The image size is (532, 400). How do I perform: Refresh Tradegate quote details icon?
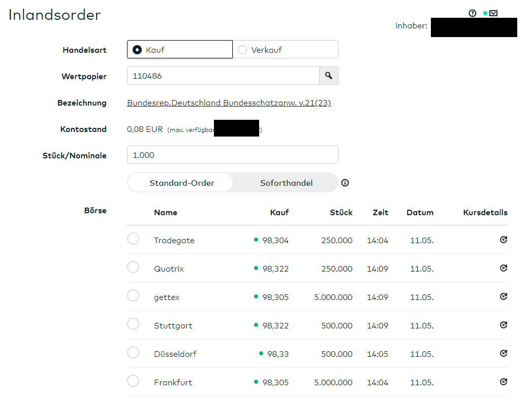click(504, 240)
